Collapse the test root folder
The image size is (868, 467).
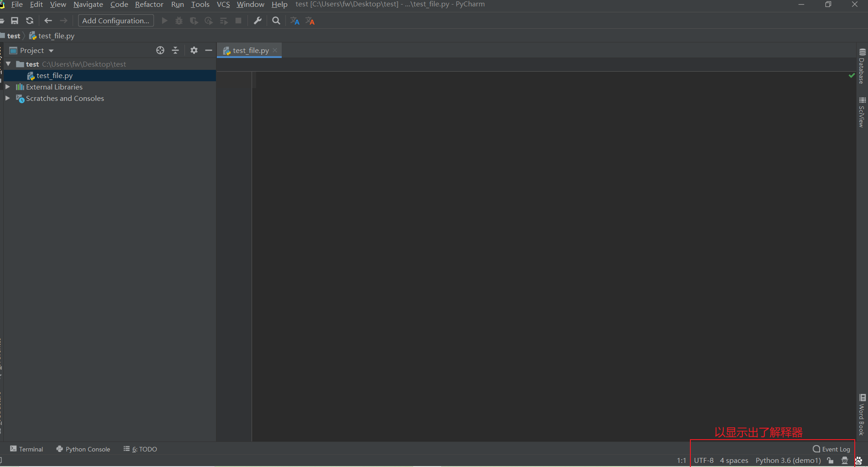(8, 64)
